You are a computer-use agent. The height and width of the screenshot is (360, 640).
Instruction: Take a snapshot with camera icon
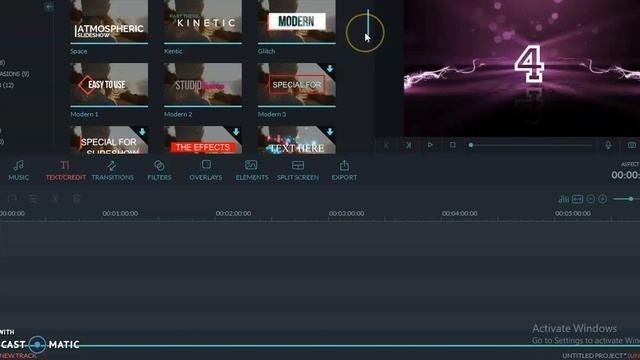pos(632,145)
